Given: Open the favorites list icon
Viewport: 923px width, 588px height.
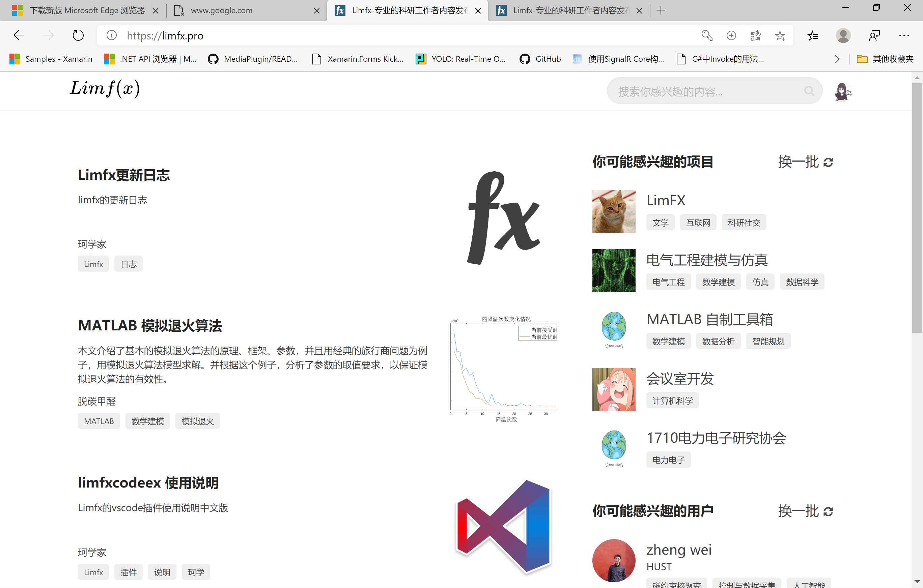Looking at the screenshot, I should tap(812, 36).
